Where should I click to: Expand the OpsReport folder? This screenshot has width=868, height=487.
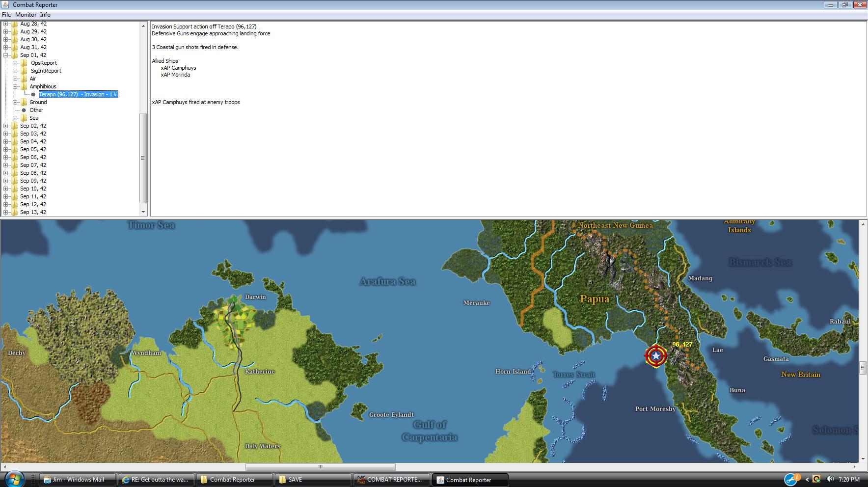15,63
